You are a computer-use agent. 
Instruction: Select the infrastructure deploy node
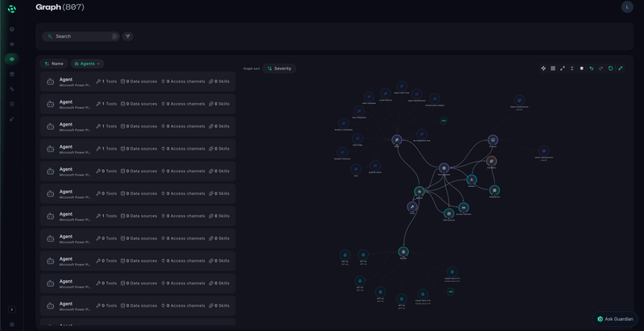coord(435,98)
